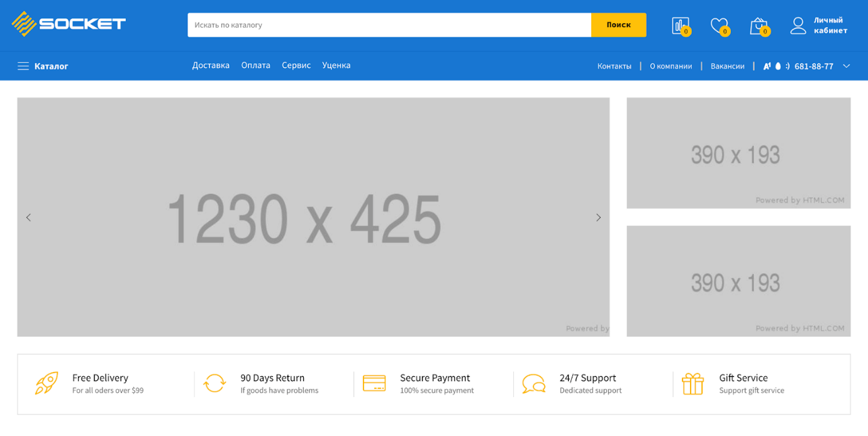Click the Socket logo in the header
The width and height of the screenshot is (868, 436).
click(x=69, y=24)
